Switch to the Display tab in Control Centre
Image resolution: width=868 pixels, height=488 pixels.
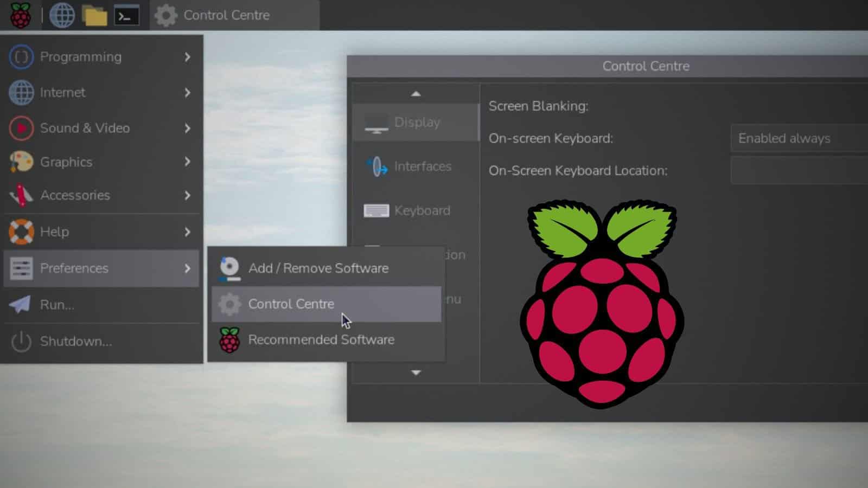tap(416, 123)
